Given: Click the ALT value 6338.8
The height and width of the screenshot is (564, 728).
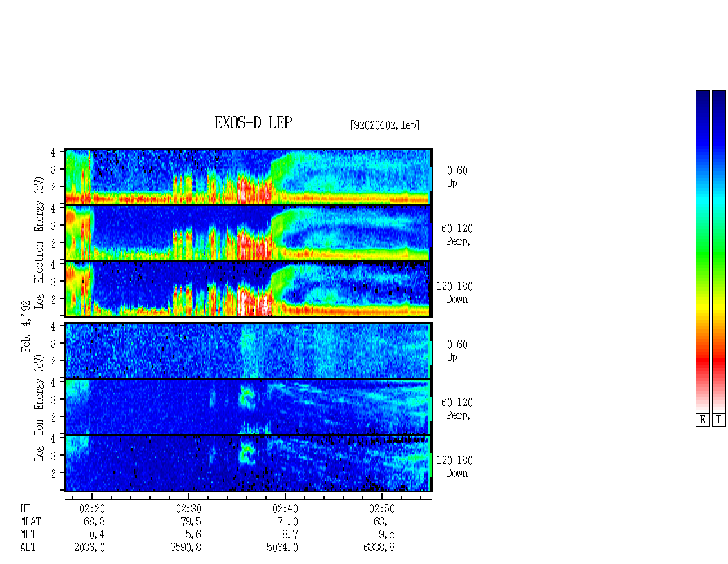Looking at the screenshot, I should click(x=379, y=548).
